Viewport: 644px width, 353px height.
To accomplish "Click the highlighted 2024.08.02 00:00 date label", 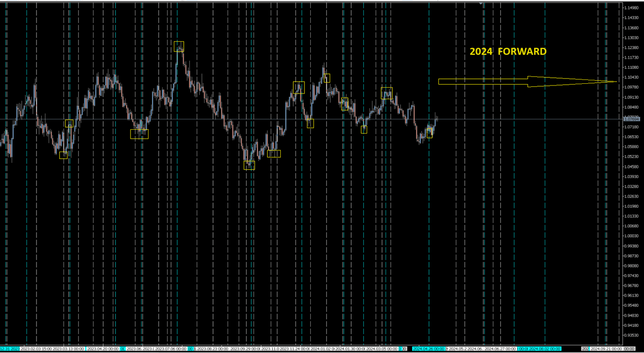I will tap(545, 349).
